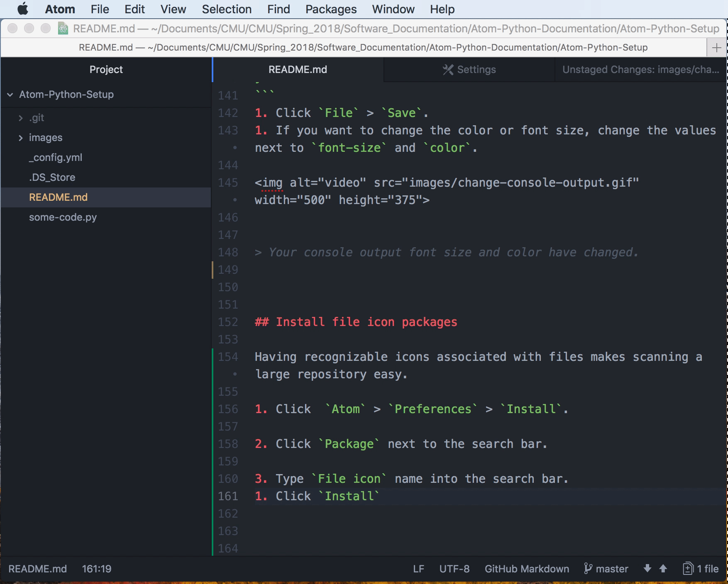Open .DS_Store in the tree

pyautogui.click(x=52, y=178)
